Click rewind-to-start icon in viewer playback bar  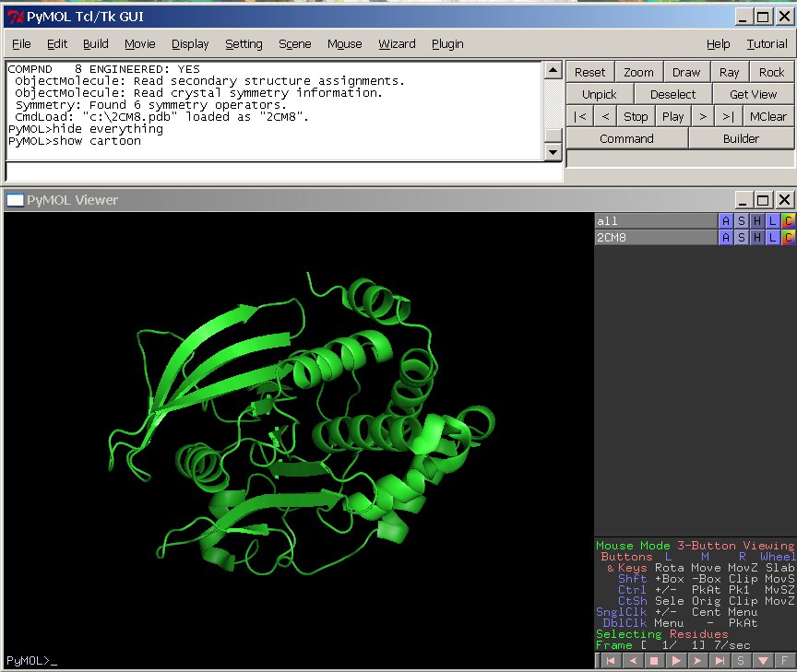611,661
